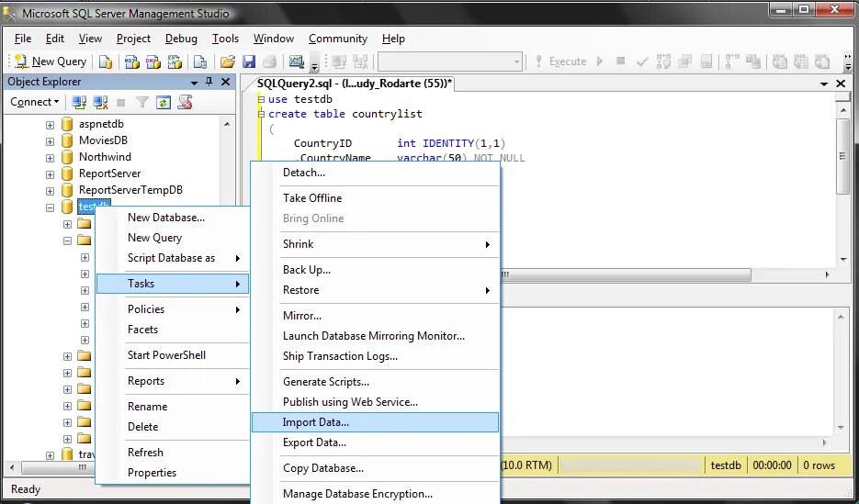
Task: Select the Northwind database in the tree
Action: coord(105,157)
